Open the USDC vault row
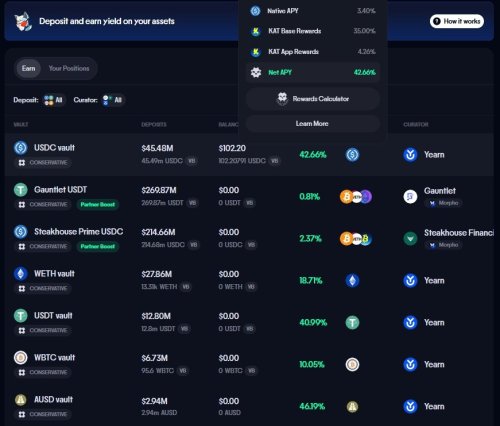 [249, 155]
